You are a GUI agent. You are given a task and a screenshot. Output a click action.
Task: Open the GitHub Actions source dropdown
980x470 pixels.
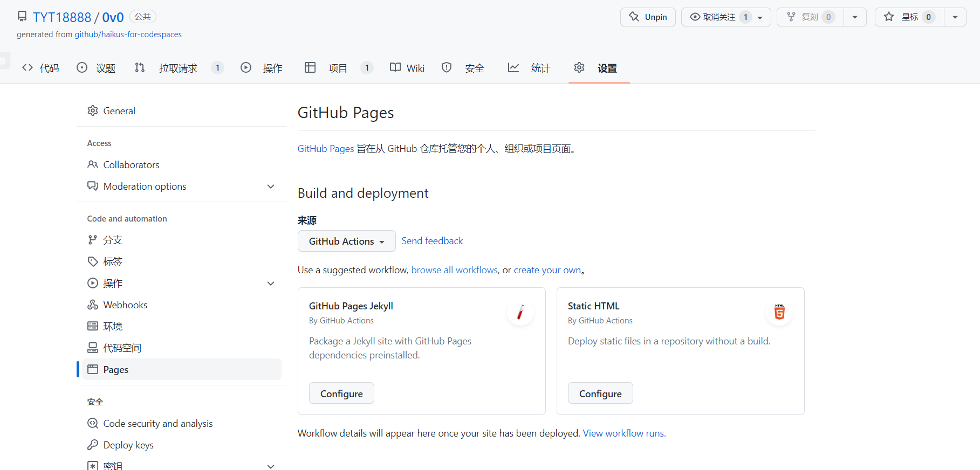pyautogui.click(x=346, y=241)
